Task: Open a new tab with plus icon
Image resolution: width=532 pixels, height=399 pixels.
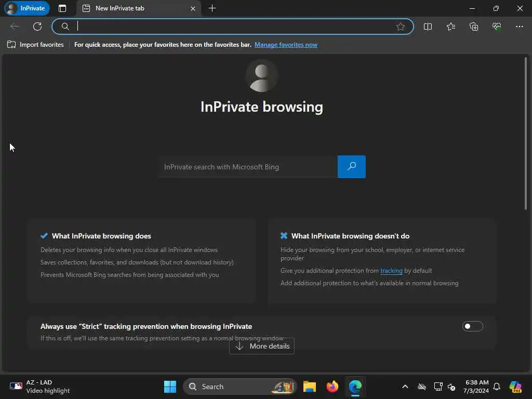Action: click(212, 8)
